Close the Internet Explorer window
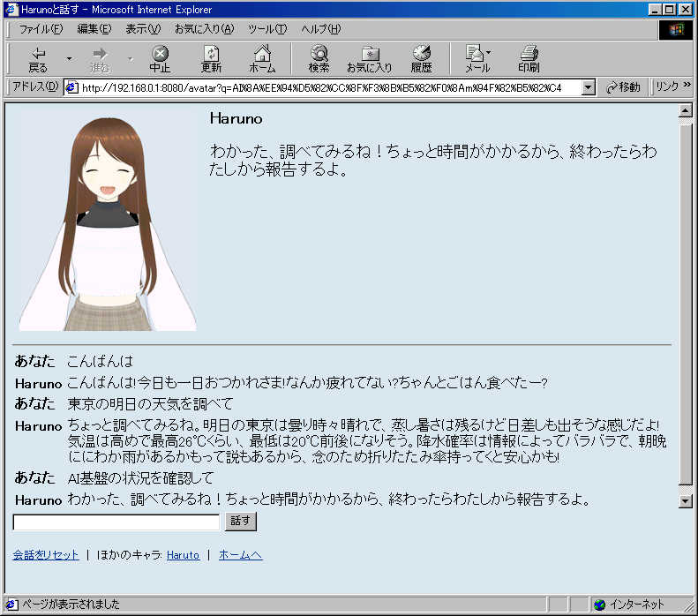698x616 pixels. 685,10
